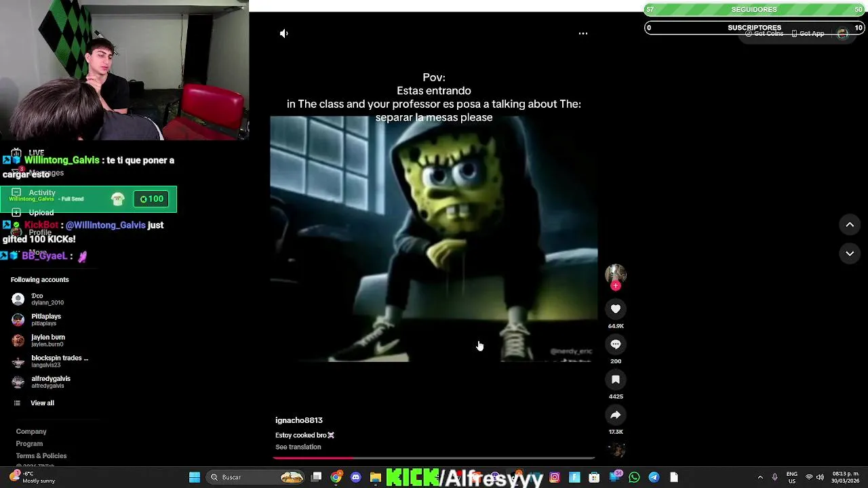Click the SpongeBob video to pause
Viewport: 868px width, 488px height.
(434, 239)
